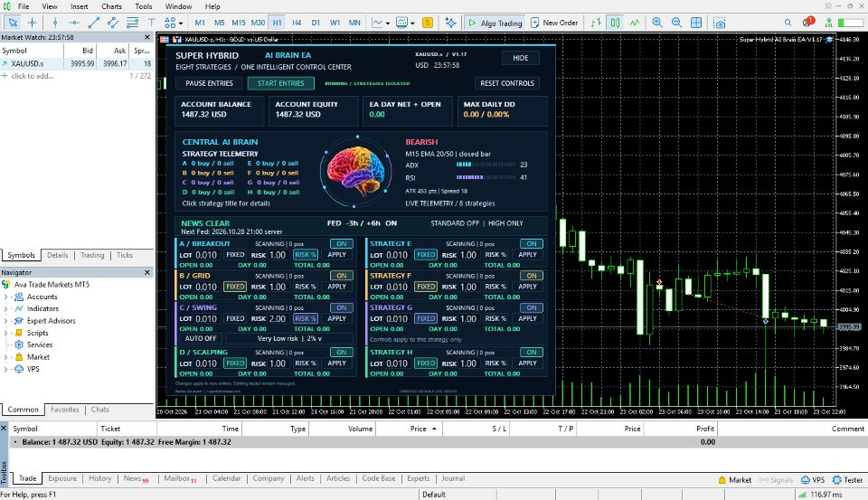The width and height of the screenshot is (868, 500).
Task: Toggle B / Grid strategy ON switch
Action: 342,276
